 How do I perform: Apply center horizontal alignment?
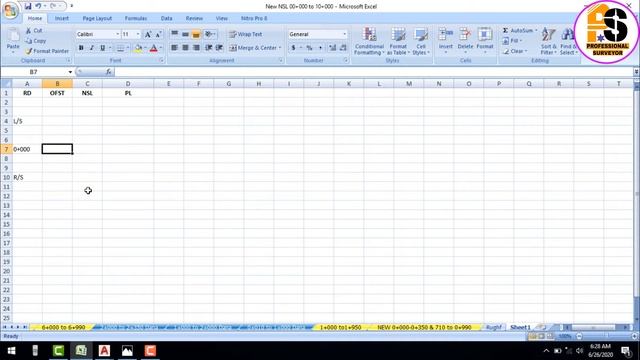click(x=185, y=48)
